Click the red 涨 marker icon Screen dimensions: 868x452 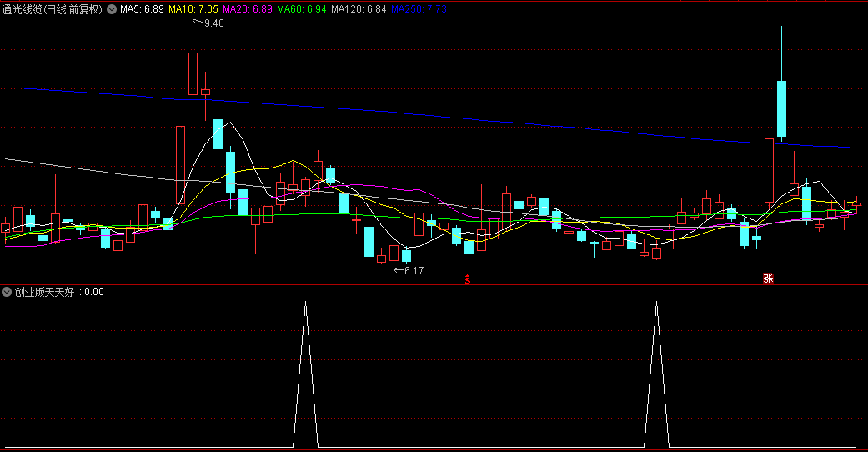(x=768, y=278)
